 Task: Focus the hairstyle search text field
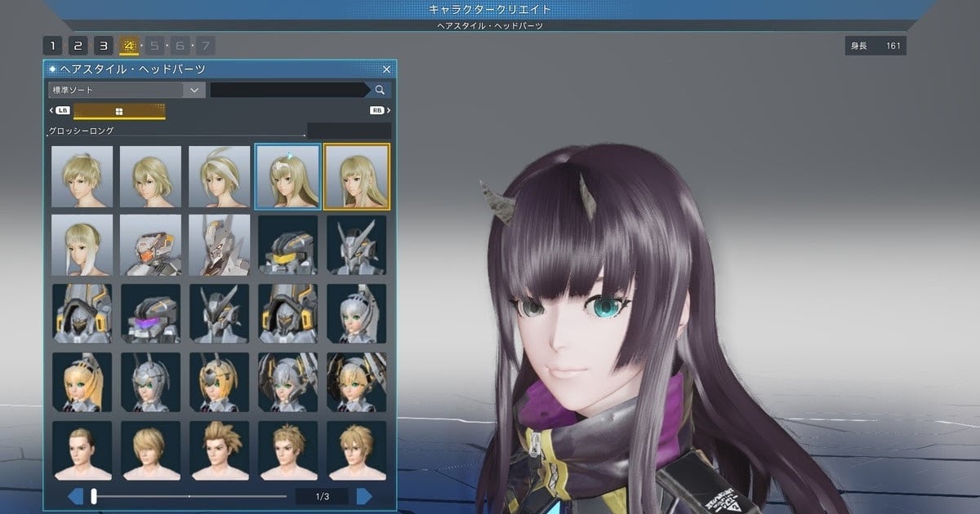pos(289,90)
